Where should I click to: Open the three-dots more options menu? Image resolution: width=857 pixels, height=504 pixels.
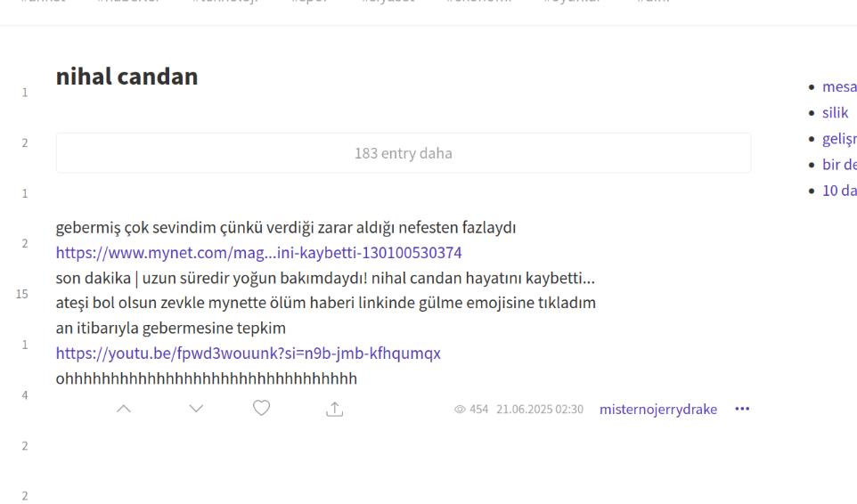click(x=742, y=409)
